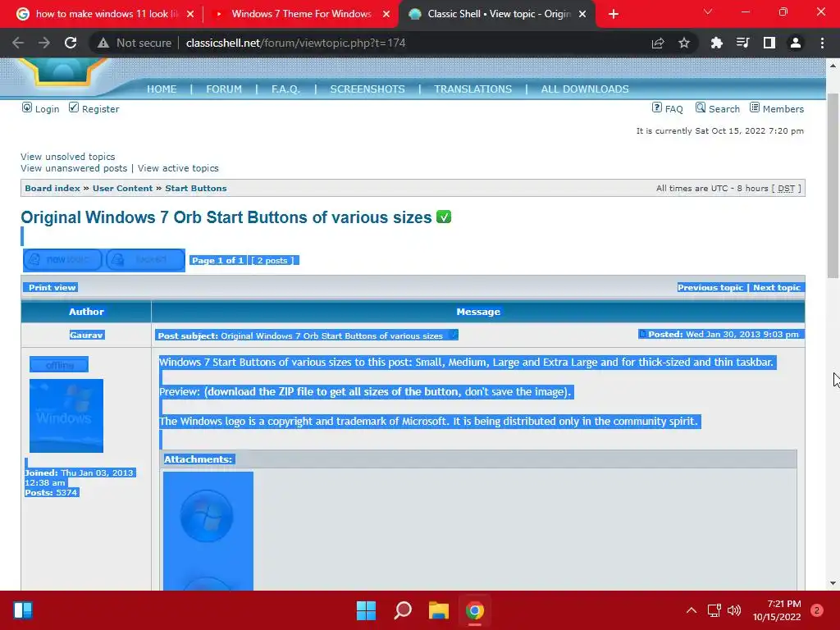Close the Windows 7 Theme tab
The image size is (840, 630).
click(x=386, y=14)
